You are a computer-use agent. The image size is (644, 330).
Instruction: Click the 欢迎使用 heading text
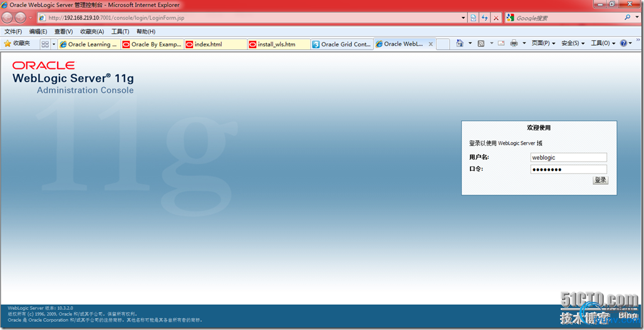[539, 128]
